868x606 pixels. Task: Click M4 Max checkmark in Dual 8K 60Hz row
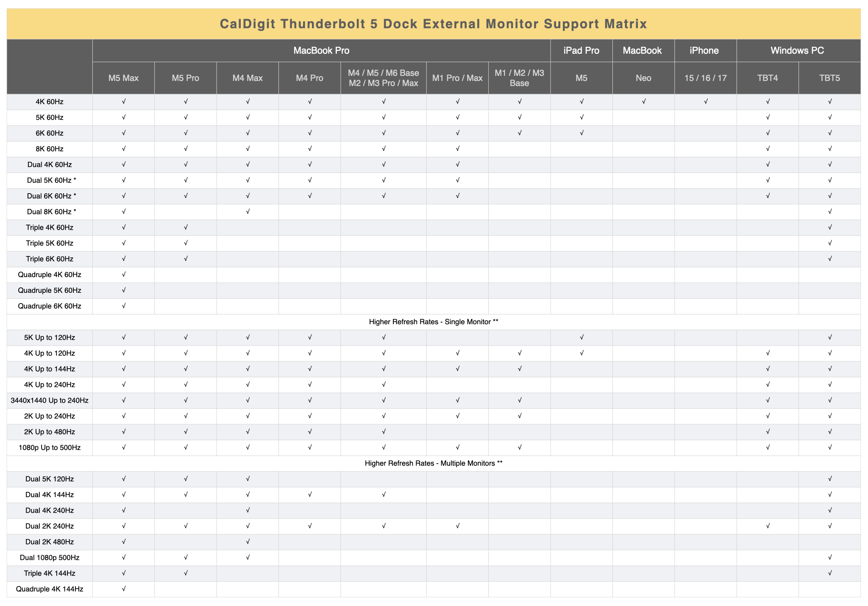pyautogui.click(x=248, y=211)
